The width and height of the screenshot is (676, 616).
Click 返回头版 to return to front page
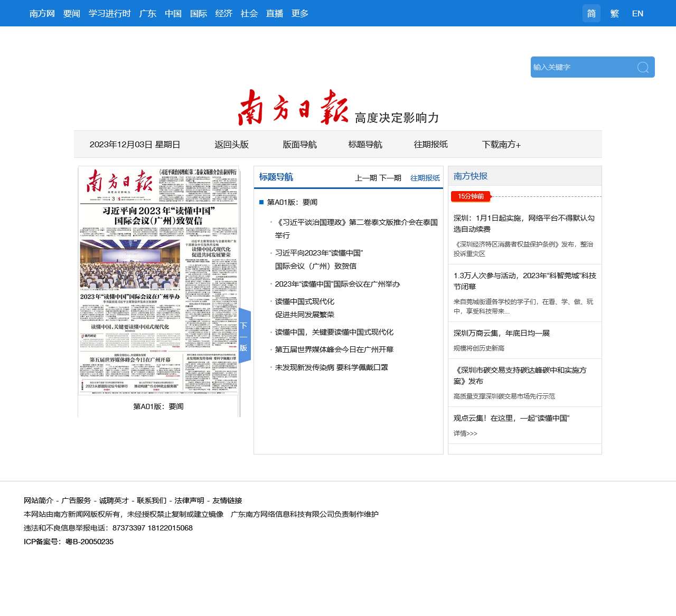point(231,144)
